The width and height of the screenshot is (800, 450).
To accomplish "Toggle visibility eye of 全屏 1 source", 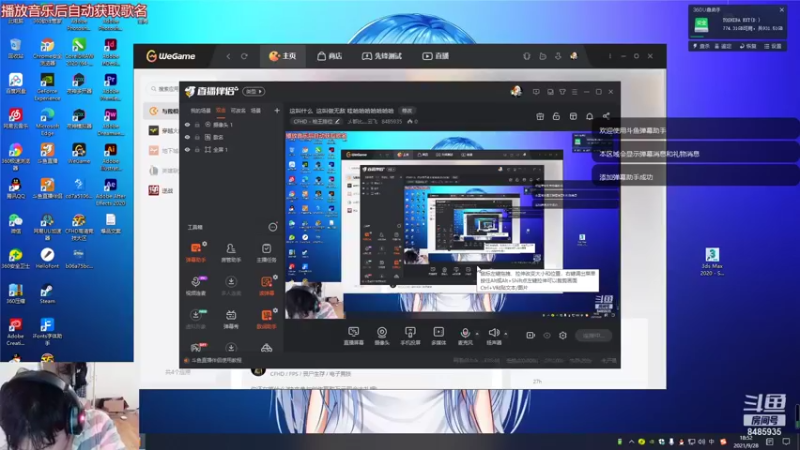I will [187, 149].
